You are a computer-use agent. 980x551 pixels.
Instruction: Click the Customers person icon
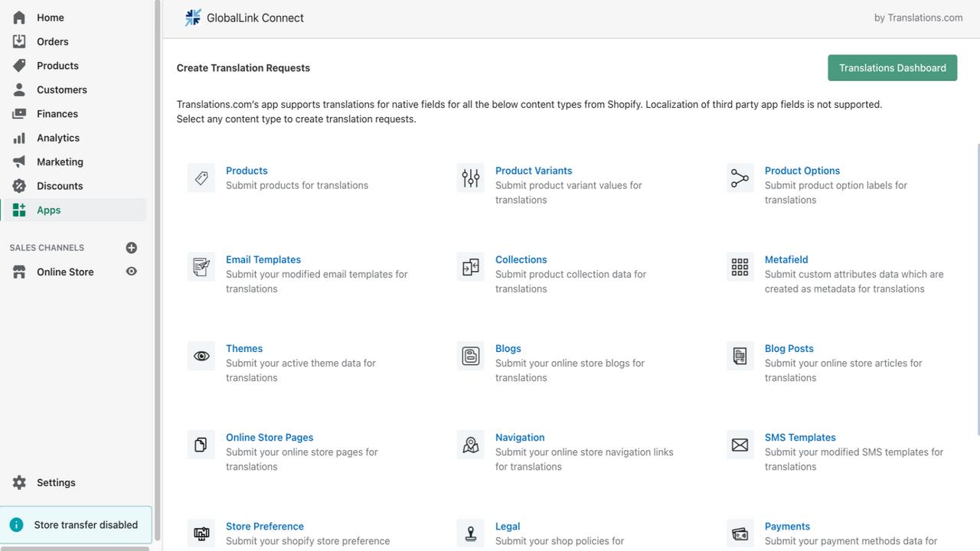[19, 90]
